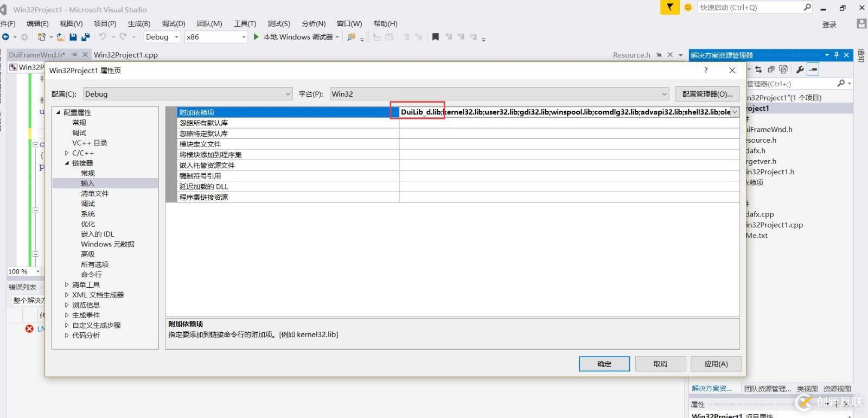
Task: Click the navigate backward arrow icon
Action: pos(5,37)
